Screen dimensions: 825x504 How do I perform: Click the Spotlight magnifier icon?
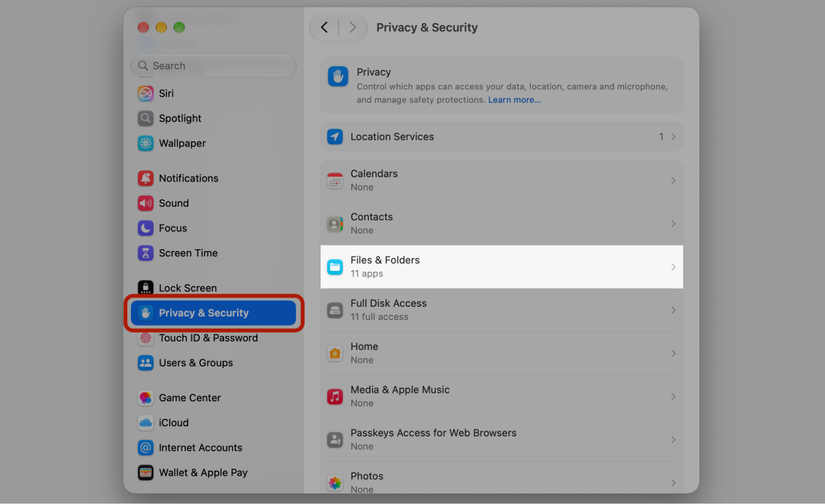click(145, 118)
